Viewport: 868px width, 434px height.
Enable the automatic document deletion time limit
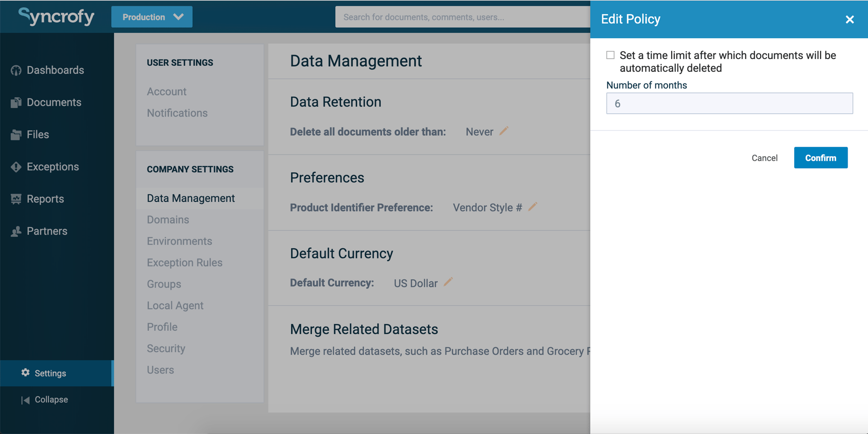(610, 55)
